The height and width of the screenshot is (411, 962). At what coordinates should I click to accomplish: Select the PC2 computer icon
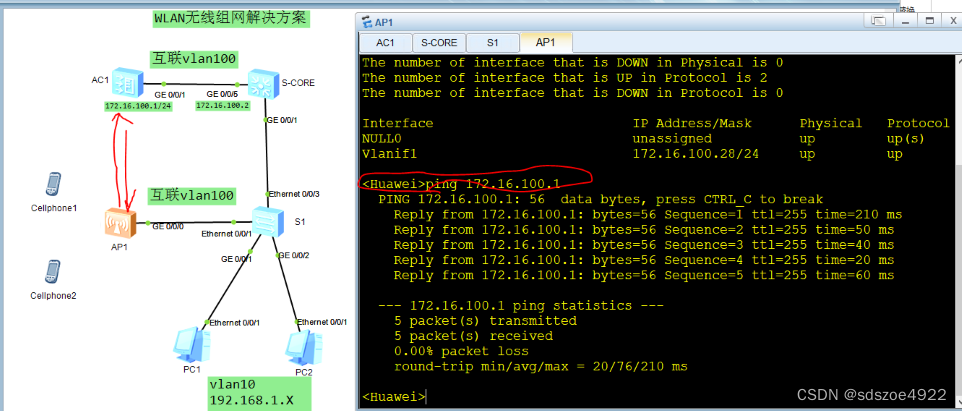pyautogui.click(x=304, y=347)
